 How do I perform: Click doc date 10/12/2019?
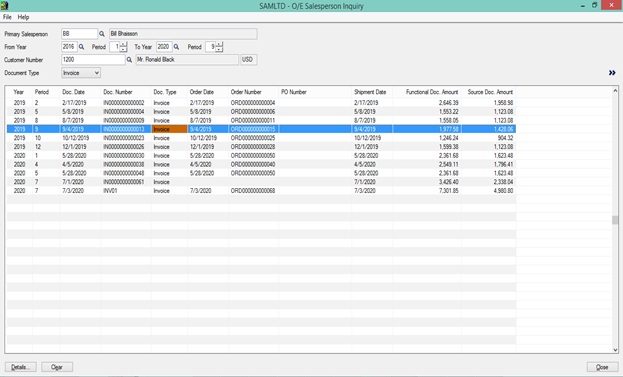point(75,138)
